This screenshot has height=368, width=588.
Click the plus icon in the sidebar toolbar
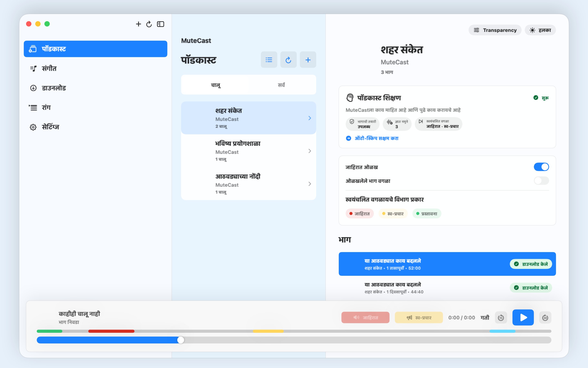click(x=138, y=24)
